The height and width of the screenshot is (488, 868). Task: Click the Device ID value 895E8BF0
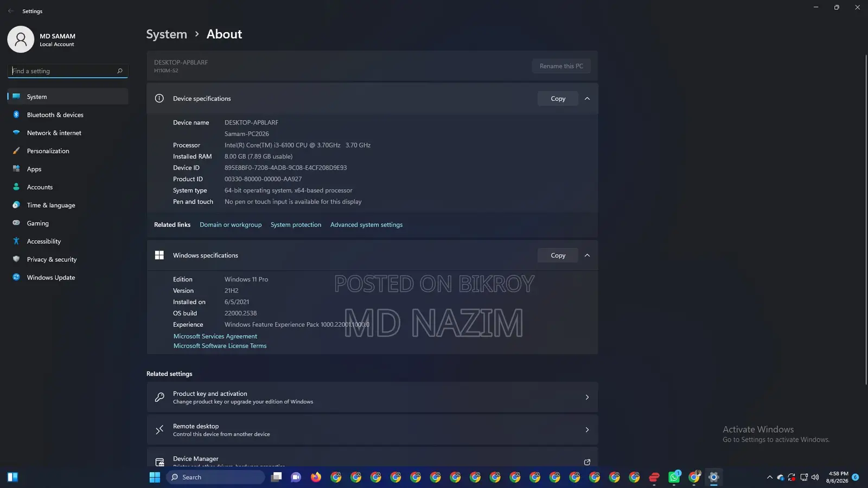click(285, 168)
